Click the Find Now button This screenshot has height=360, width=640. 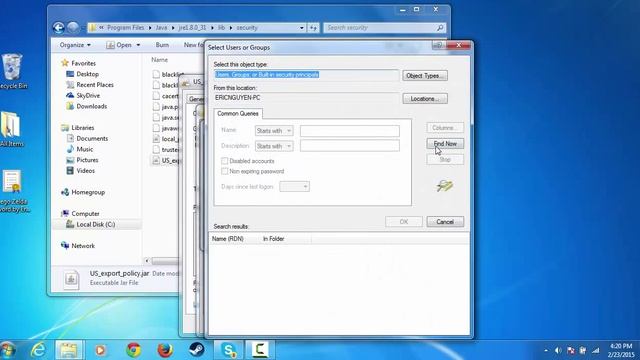pyautogui.click(x=445, y=144)
